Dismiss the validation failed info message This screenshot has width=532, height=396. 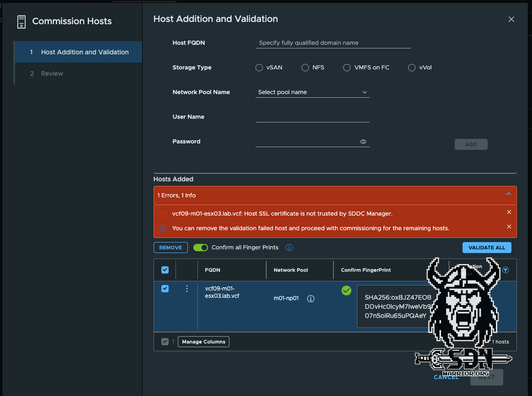509,227
